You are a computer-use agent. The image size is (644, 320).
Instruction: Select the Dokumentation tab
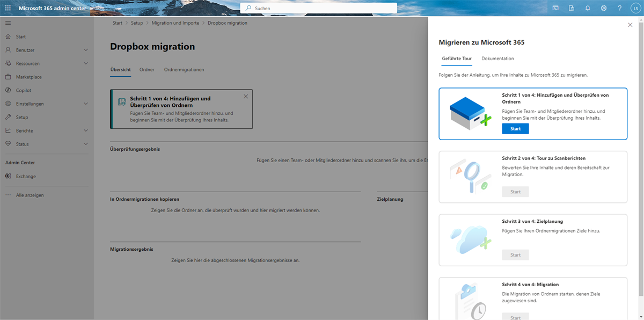click(497, 59)
